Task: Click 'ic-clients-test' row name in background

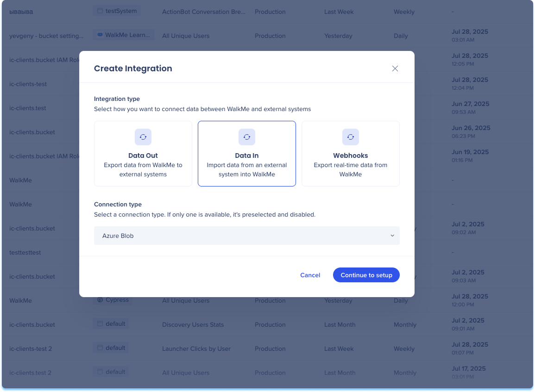Action: click(x=28, y=84)
